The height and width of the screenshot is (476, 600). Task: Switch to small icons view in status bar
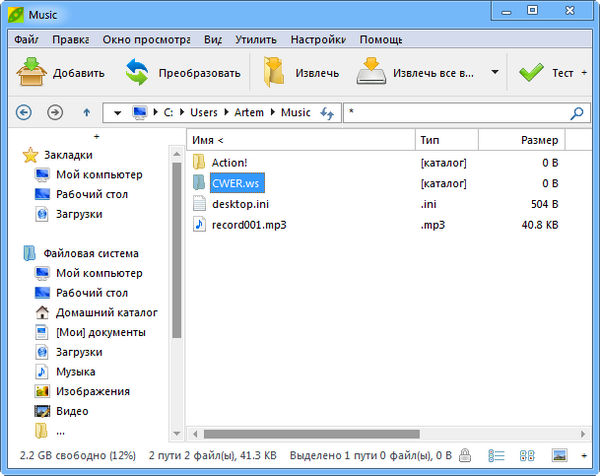527,456
